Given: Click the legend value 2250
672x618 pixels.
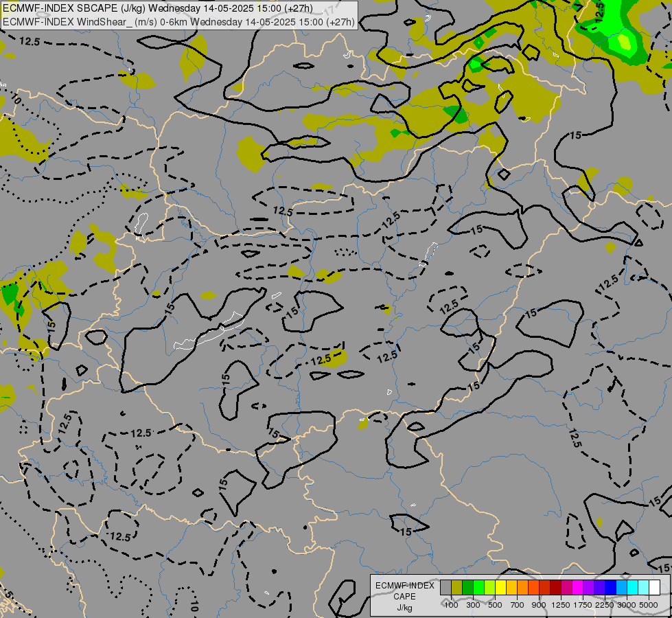Looking at the screenshot, I should point(605,605).
